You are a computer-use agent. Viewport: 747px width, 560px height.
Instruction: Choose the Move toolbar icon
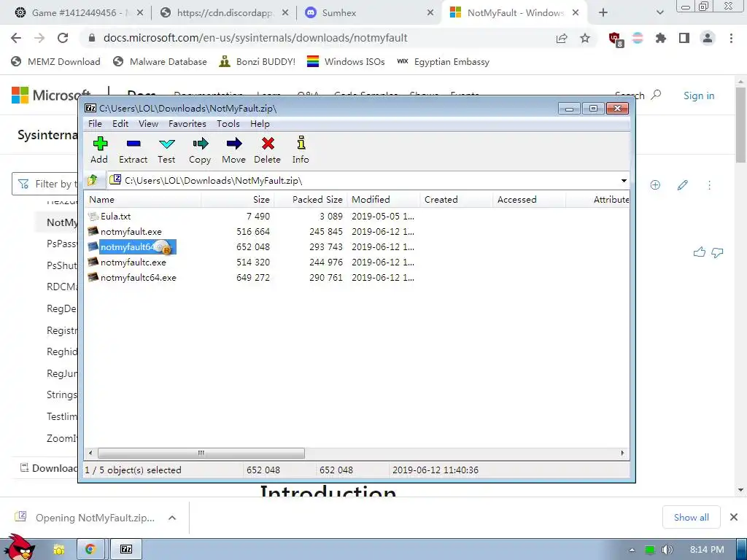tap(233, 149)
